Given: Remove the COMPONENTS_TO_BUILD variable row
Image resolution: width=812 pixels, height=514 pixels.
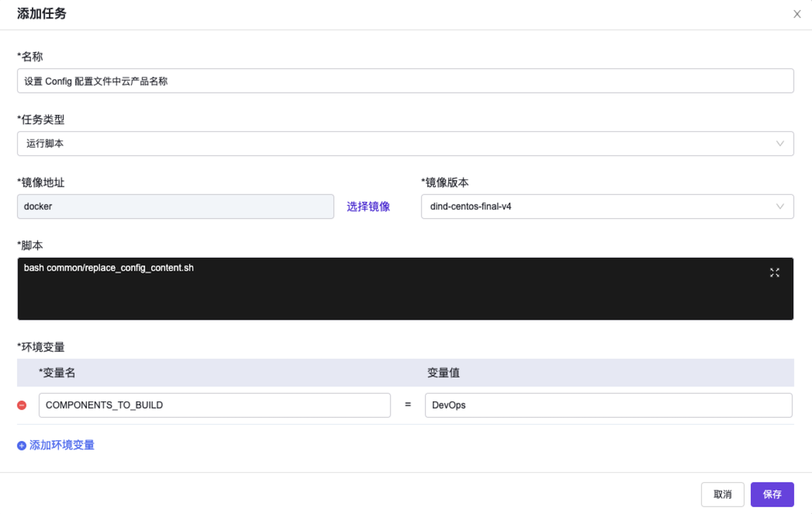Looking at the screenshot, I should coord(22,405).
